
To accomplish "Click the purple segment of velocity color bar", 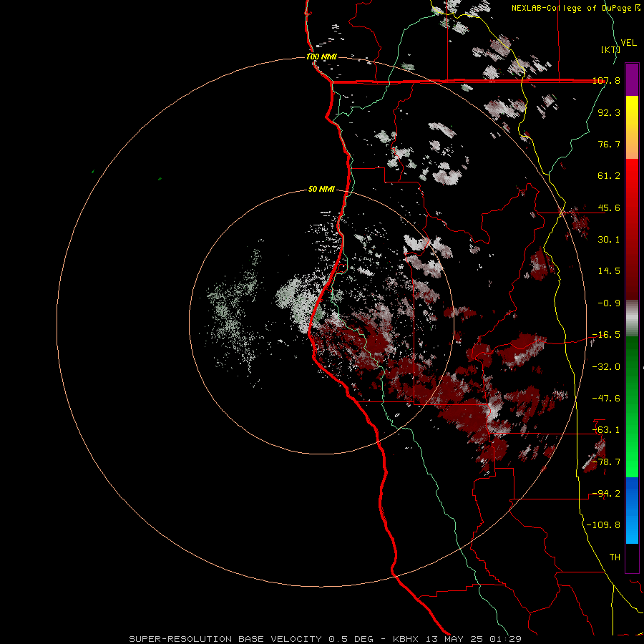I will click(x=632, y=79).
